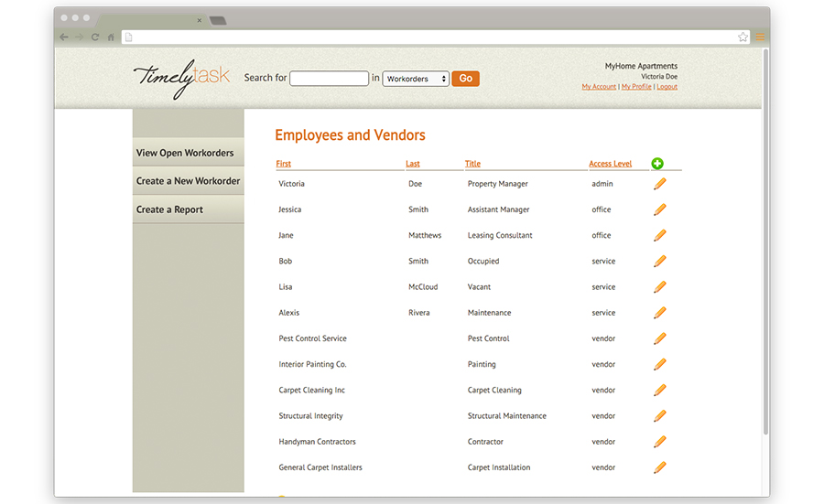This screenshot has height=504, width=824.
Task: Click edit pencil for Alexis Rivera
Action: click(x=659, y=313)
